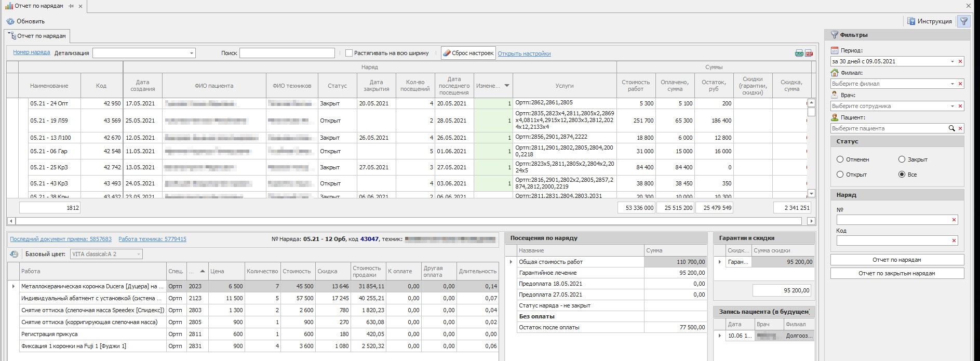Open the Врач employee dropdown
Screen dimensions: 980x361
[952, 106]
